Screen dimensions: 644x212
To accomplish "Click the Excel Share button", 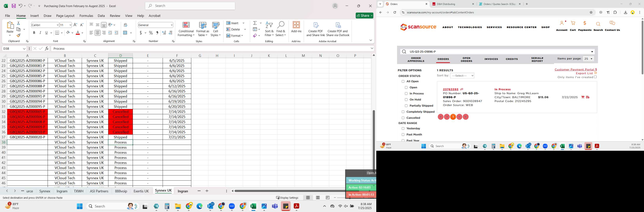I will click(364, 16).
